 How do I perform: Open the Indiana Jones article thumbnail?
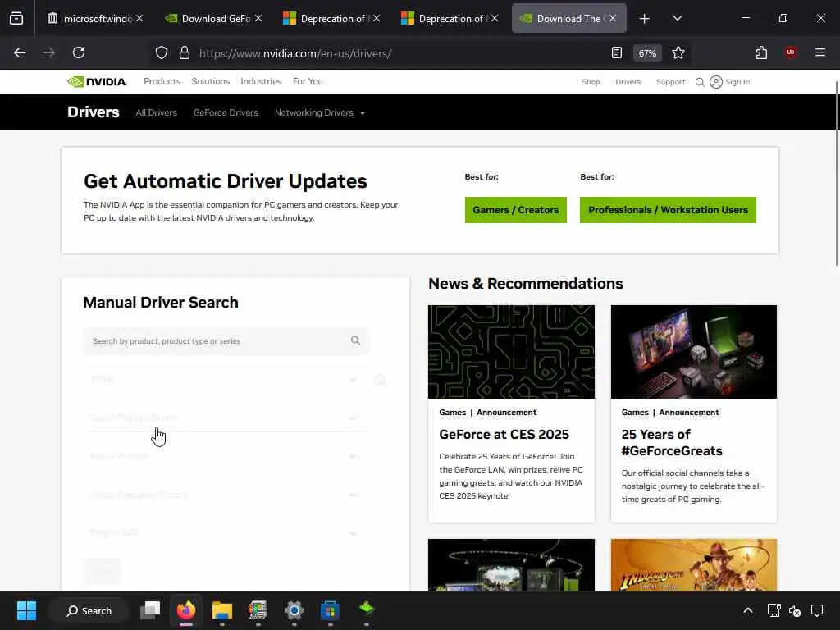694,564
